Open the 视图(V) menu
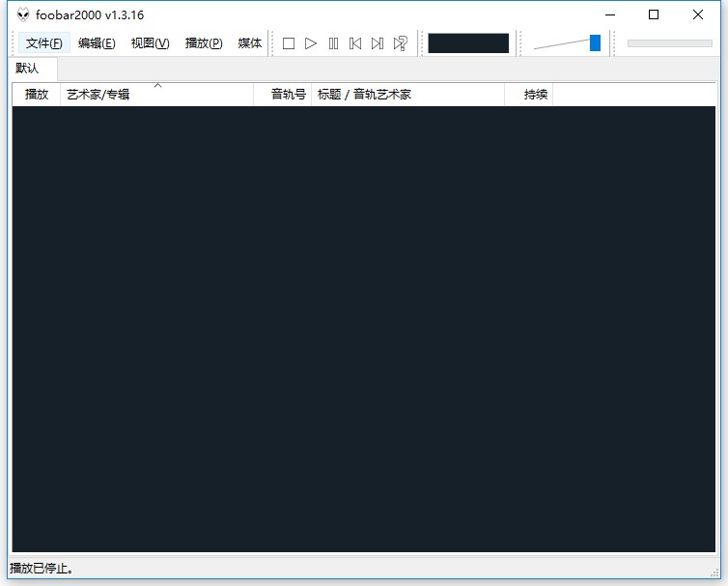The height and width of the screenshot is (586, 728). (150, 43)
